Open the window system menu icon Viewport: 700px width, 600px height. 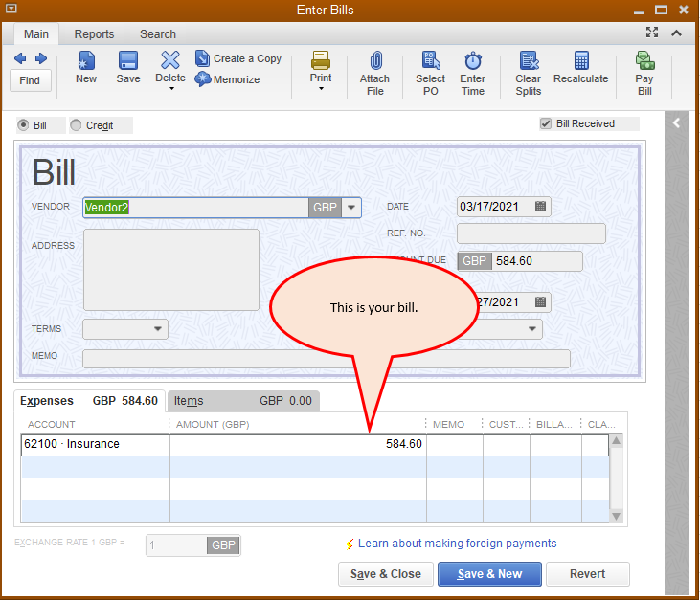click(x=11, y=8)
